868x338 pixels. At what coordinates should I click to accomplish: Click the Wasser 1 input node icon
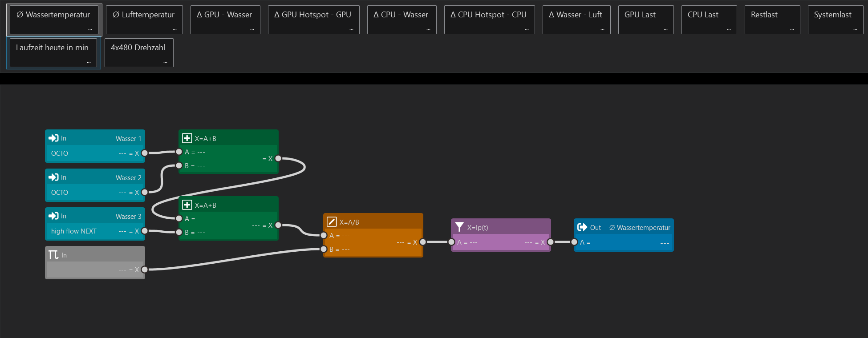[54, 138]
